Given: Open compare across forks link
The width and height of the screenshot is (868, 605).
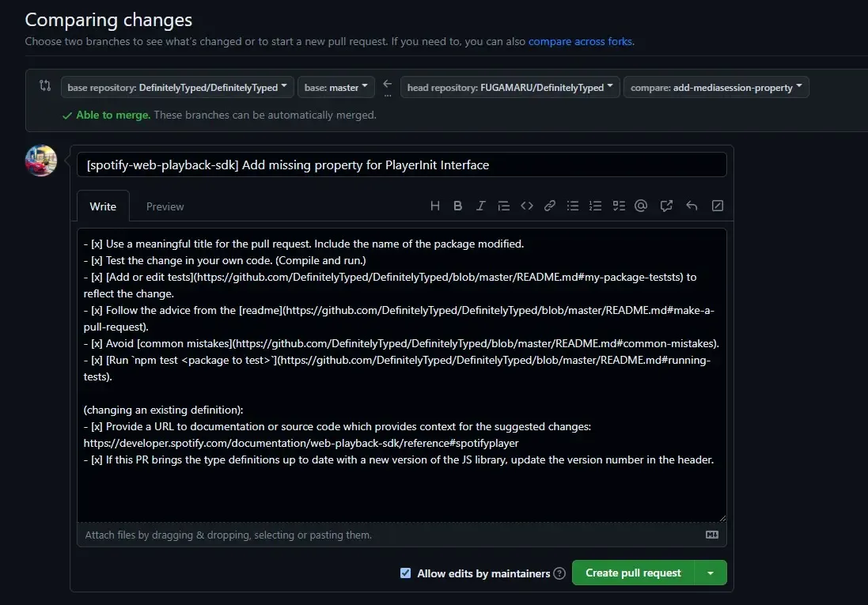Looking at the screenshot, I should click(x=580, y=41).
